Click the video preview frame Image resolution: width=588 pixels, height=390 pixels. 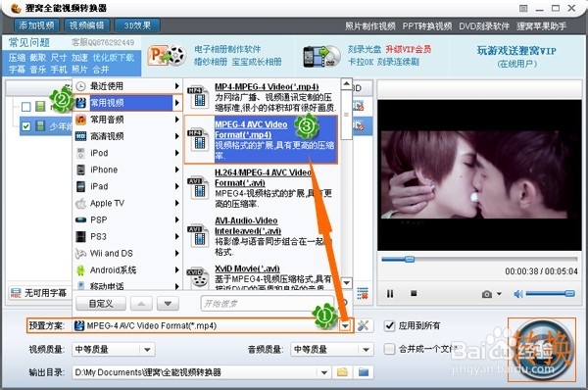click(x=479, y=174)
